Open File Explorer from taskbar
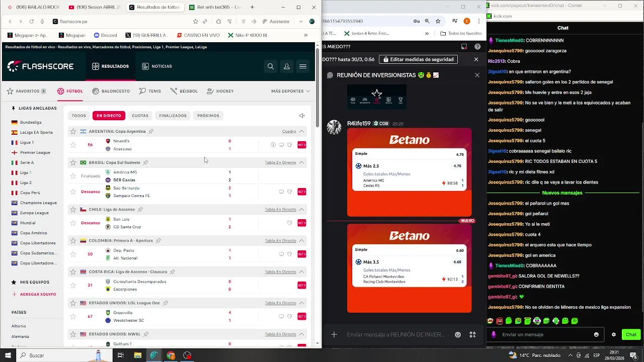Image resolution: width=644 pixels, height=362 pixels. (x=137, y=355)
